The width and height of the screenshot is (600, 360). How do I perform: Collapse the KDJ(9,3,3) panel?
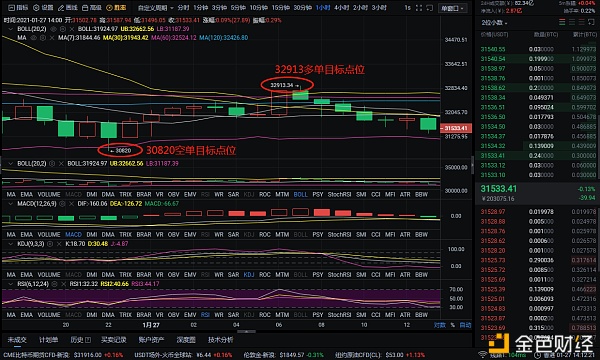(x=10, y=244)
